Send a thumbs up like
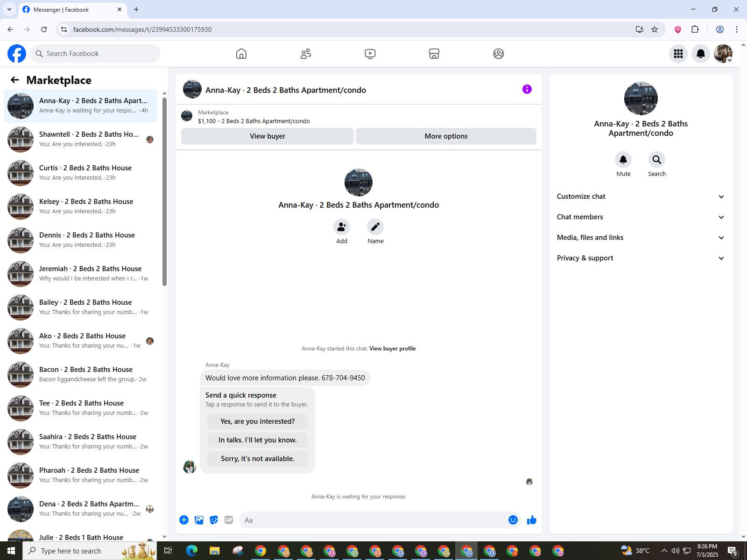The image size is (747, 560). pos(532,520)
